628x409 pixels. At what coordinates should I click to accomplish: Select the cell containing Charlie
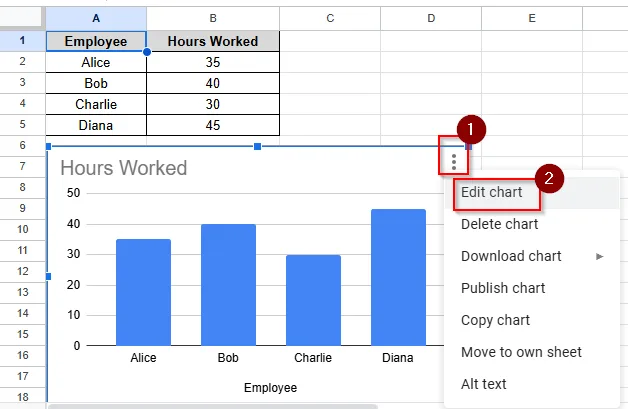(x=96, y=104)
